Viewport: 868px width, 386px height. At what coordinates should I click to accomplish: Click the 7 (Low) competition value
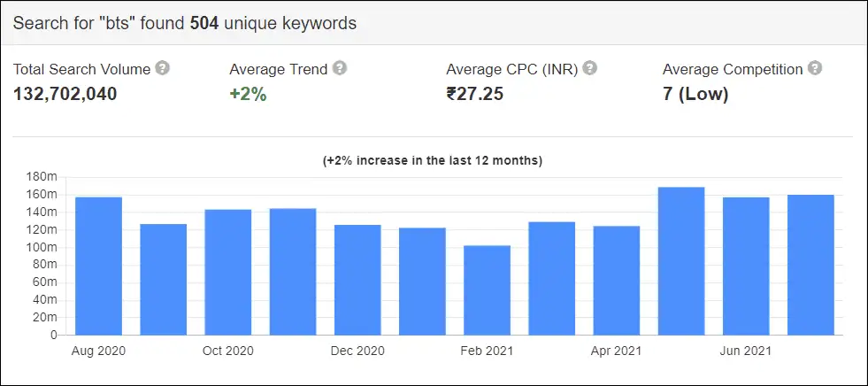pos(695,95)
